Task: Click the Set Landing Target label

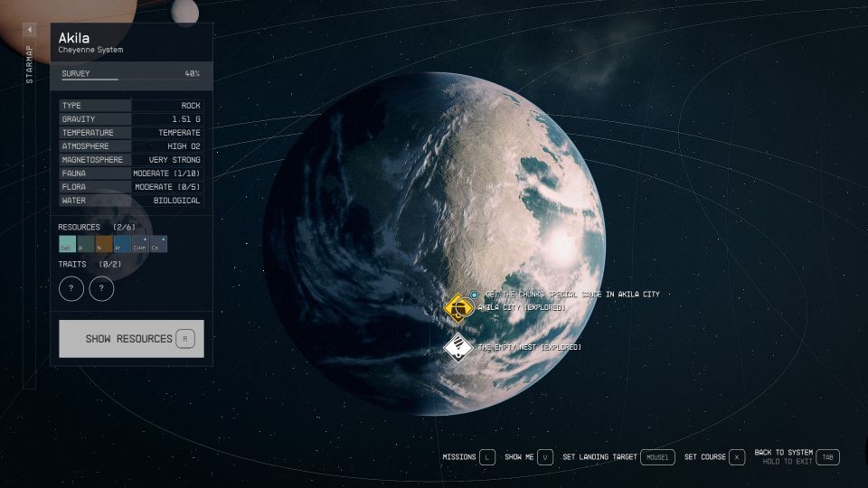Action: click(x=599, y=457)
